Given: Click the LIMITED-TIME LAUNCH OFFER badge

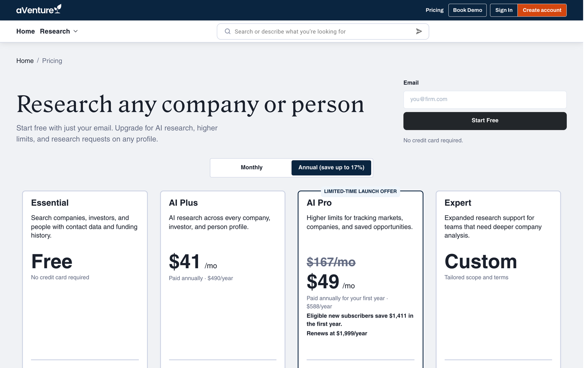Looking at the screenshot, I should pyautogui.click(x=360, y=191).
